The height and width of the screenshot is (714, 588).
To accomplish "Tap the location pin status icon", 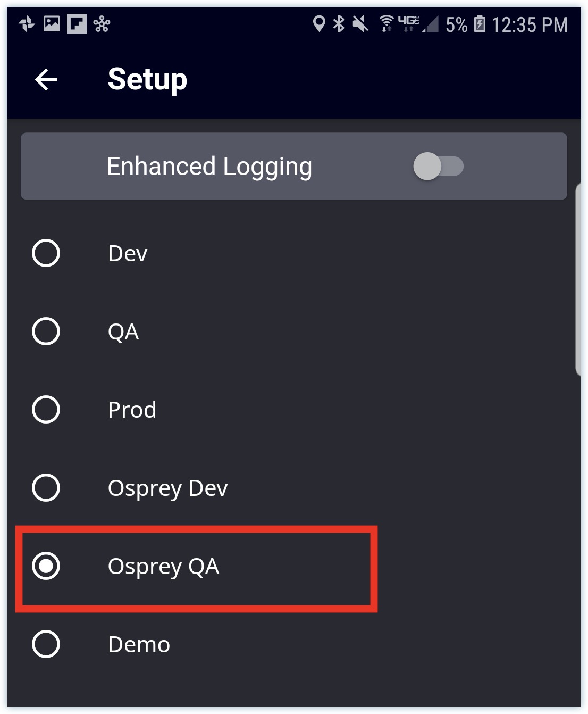I will (x=318, y=24).
